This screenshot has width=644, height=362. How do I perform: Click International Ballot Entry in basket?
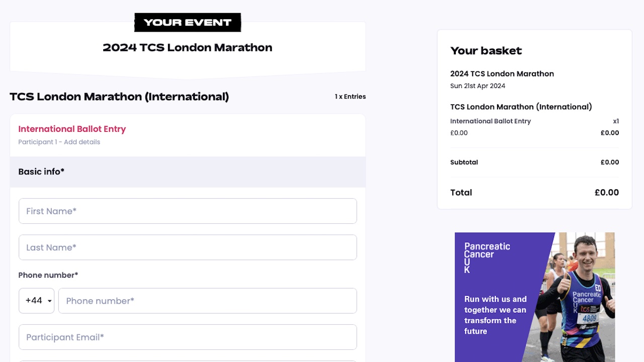pyautogui.click(x=491, y=121)
